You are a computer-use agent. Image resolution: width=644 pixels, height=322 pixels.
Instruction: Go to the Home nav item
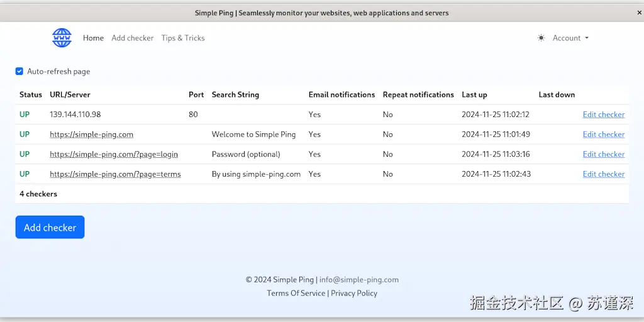(x=93, y=38)
